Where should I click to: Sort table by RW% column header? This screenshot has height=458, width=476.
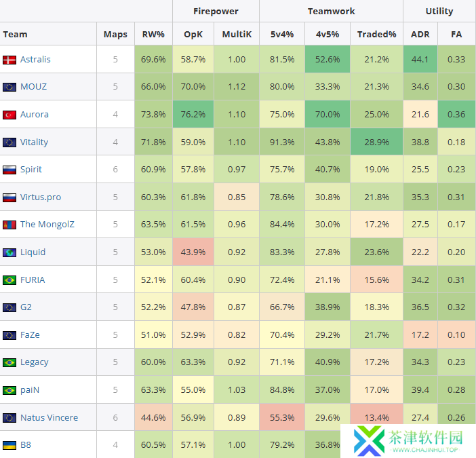153,34
